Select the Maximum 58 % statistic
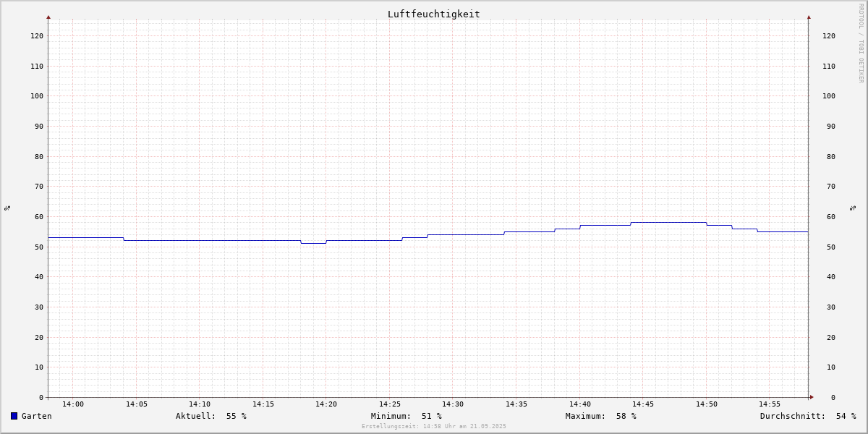 (x=600, y=416)
